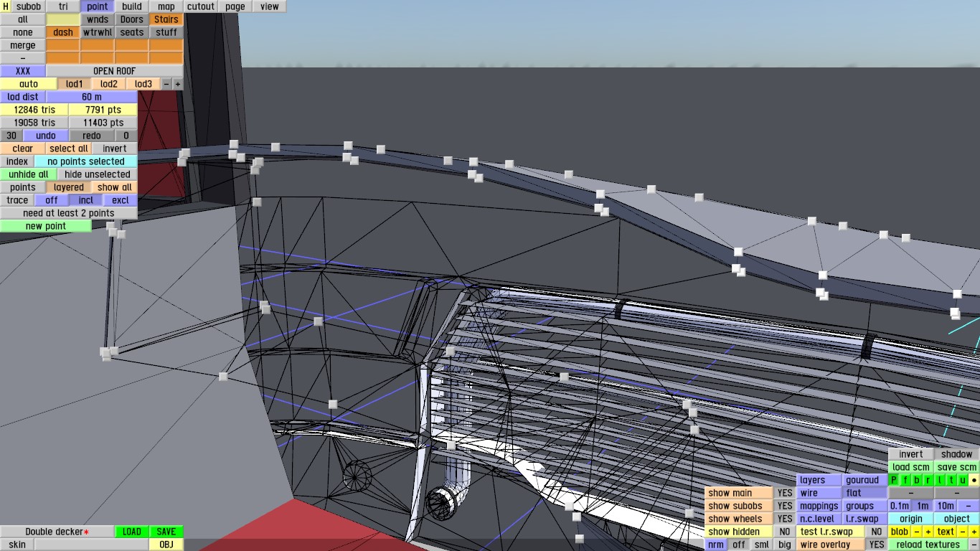Image resolution: width=980 pixels, height=551 pixels.
Task: Click 'select all' points
Action: 69,149
